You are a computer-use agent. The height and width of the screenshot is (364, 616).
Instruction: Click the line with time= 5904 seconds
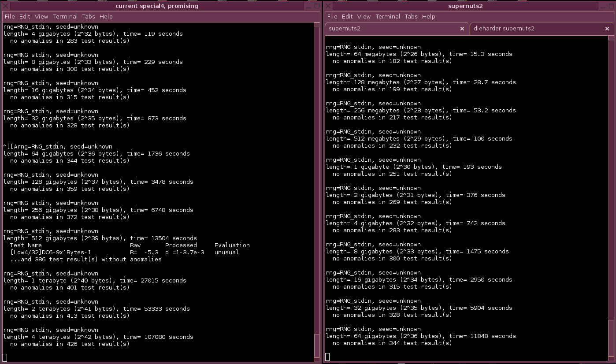[419, 308]
